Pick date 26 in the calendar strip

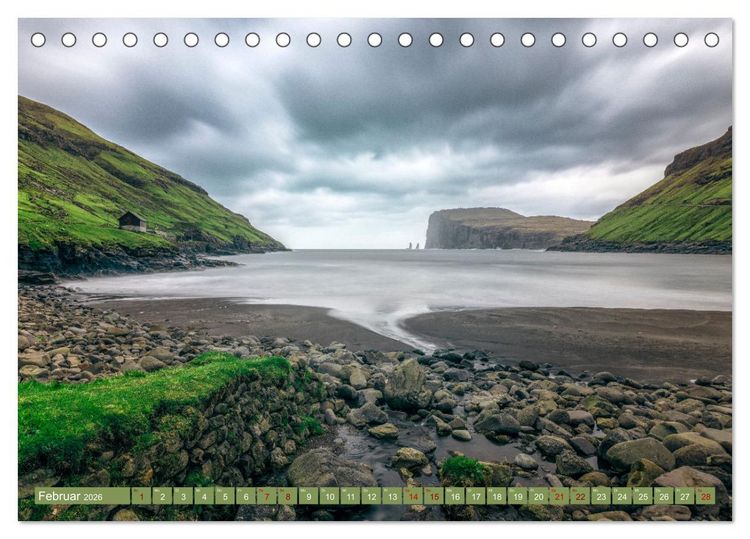tap(664, 496)
